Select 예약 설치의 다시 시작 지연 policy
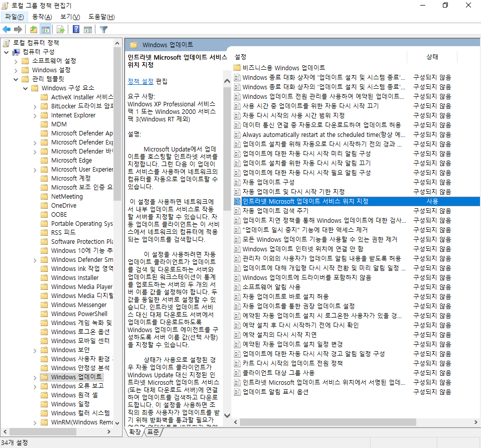This screenshot has width=481, height=448. [x=279, y=335]
